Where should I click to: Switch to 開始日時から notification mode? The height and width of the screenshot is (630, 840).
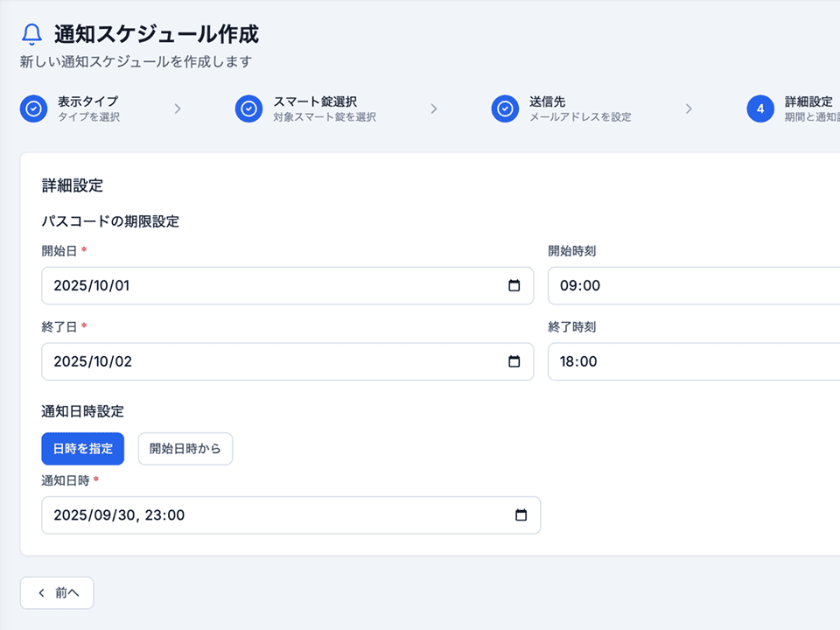click(185, 449)
